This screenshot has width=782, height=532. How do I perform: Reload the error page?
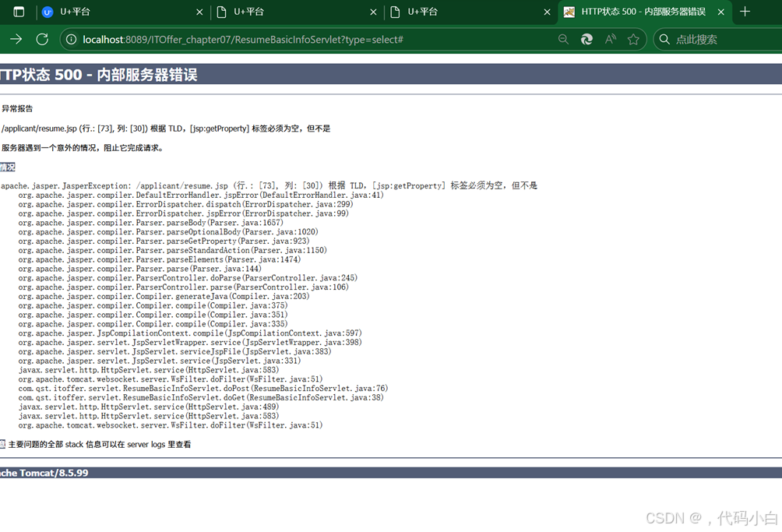pos(41,39)
